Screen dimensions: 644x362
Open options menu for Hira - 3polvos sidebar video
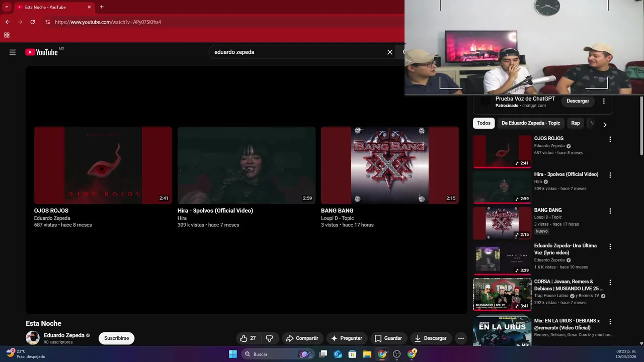coord(610,175)
